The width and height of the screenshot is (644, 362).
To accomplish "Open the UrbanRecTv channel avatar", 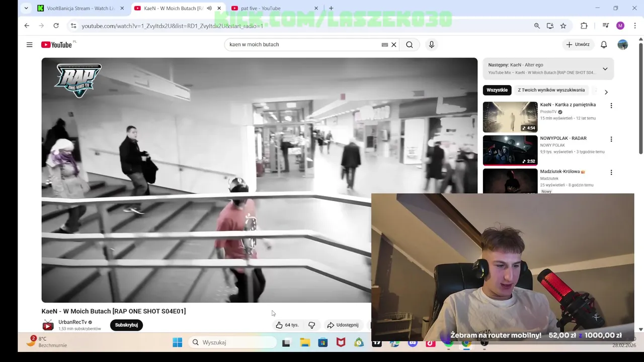I will tap(48, 325).
